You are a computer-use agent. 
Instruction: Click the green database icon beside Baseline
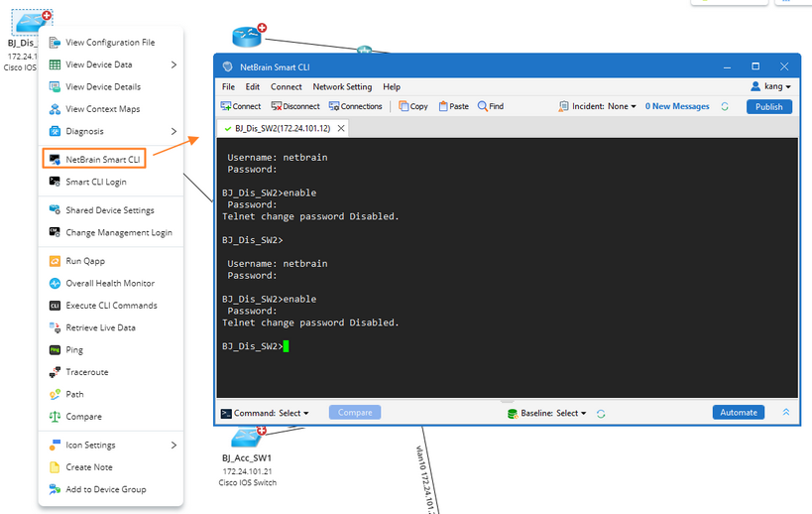click(513, 414)
